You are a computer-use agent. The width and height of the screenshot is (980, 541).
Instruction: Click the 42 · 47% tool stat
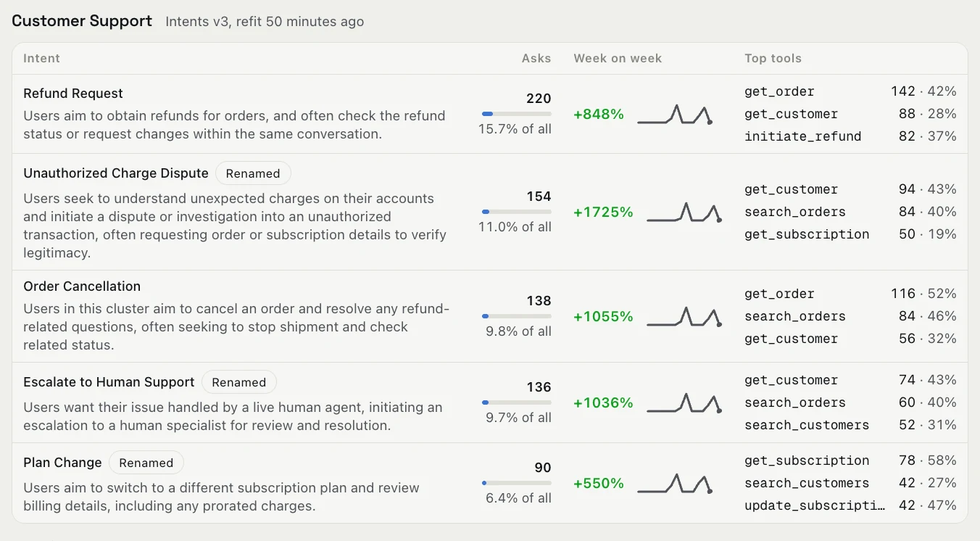tap(928, 505)
